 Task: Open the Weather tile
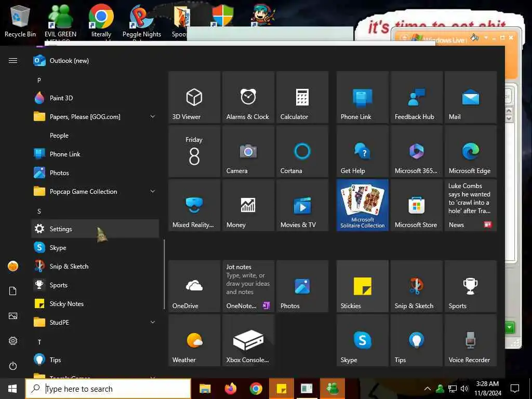point(194,340)
